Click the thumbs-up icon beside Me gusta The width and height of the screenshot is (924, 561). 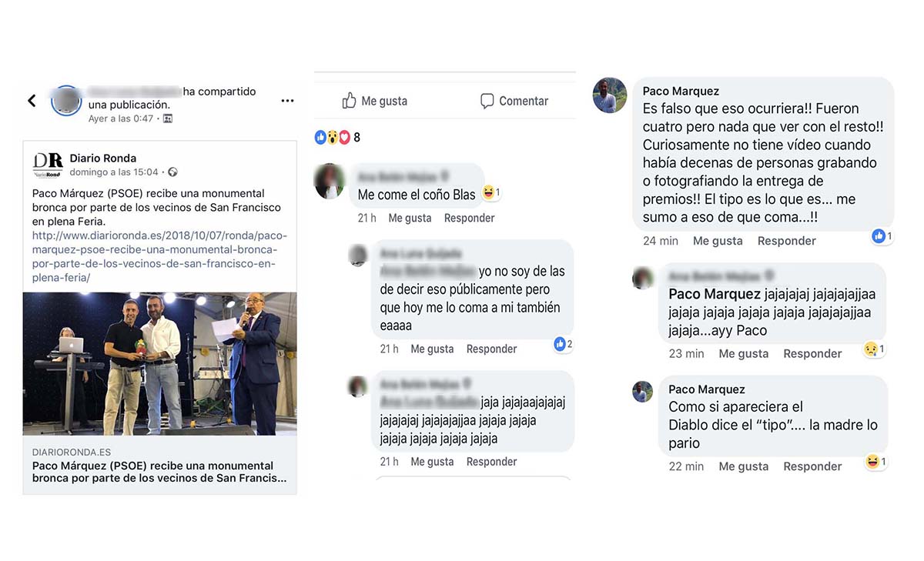click(x=349, y=101)
